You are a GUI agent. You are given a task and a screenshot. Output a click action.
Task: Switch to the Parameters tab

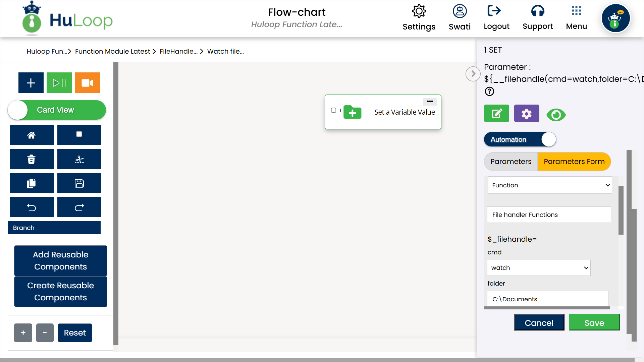tap(511, 162)
